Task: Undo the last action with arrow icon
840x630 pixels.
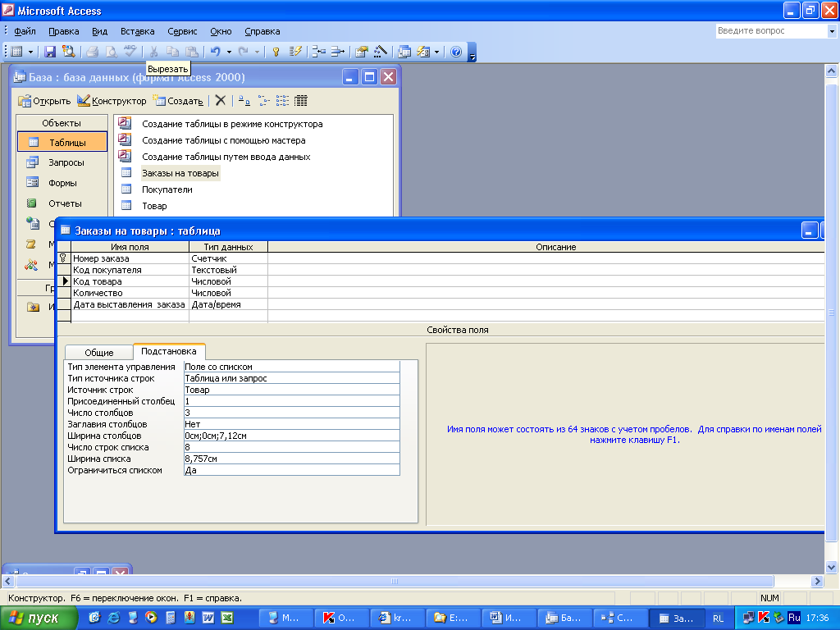Action: coord(216,52)
